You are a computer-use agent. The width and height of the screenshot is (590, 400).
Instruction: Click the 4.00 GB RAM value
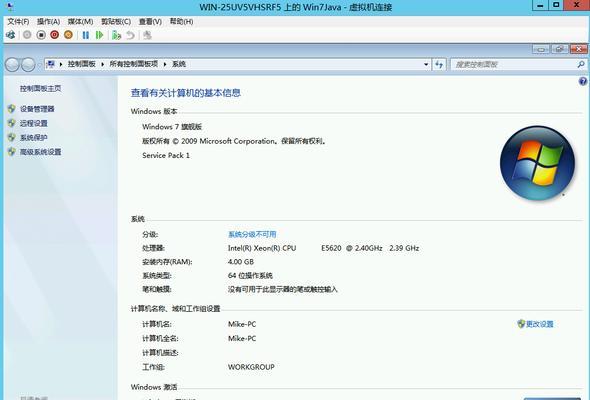(241, 262)
